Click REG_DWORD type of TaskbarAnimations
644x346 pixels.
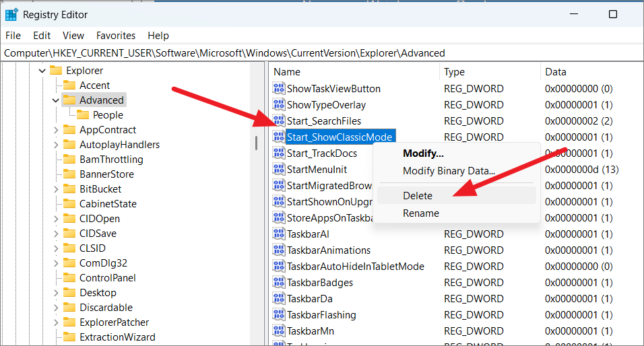click(x=474, y=250)
